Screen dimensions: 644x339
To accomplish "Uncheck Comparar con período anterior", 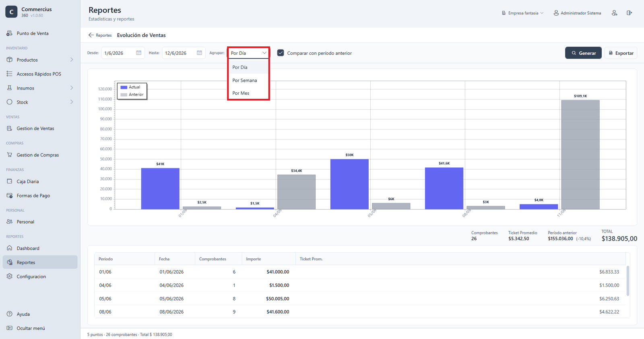I will [x=281, y=53].
